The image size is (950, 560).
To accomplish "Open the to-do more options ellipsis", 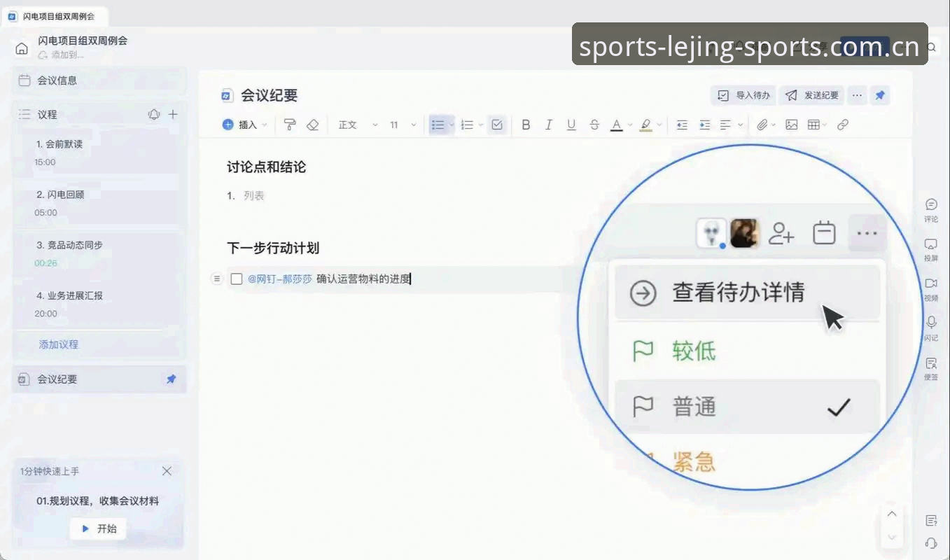I will [x=867, y=233].
